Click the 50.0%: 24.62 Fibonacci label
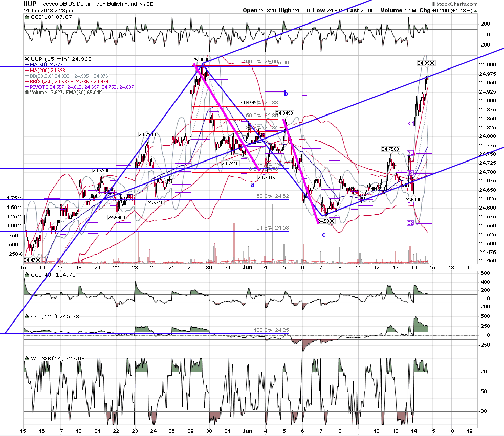 [273, 196]
